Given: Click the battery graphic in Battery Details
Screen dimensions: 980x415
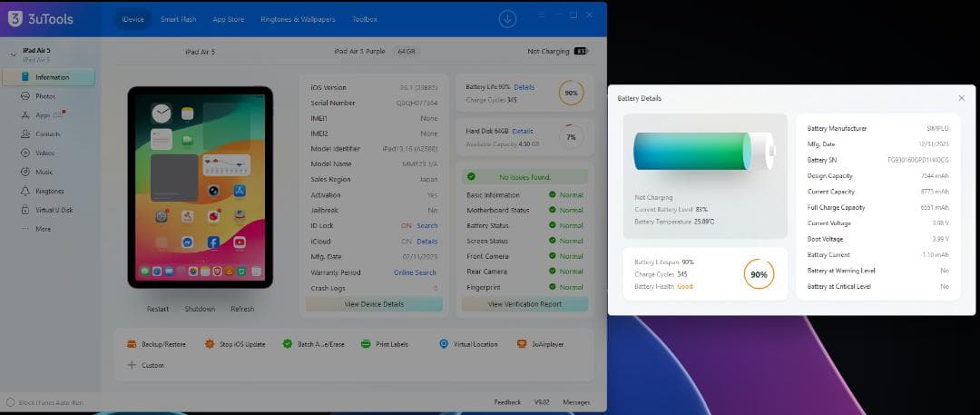Looking at the screenshot, I should pos(704,151).
